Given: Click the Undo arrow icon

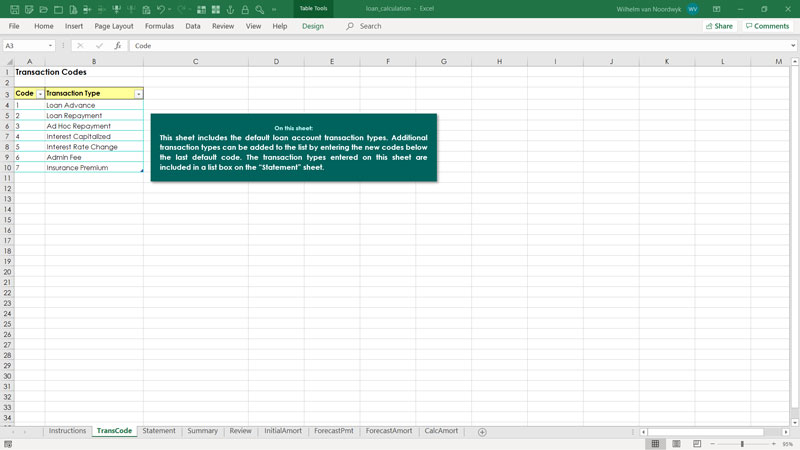Looking at the screenshot, I should click(161, 9).
